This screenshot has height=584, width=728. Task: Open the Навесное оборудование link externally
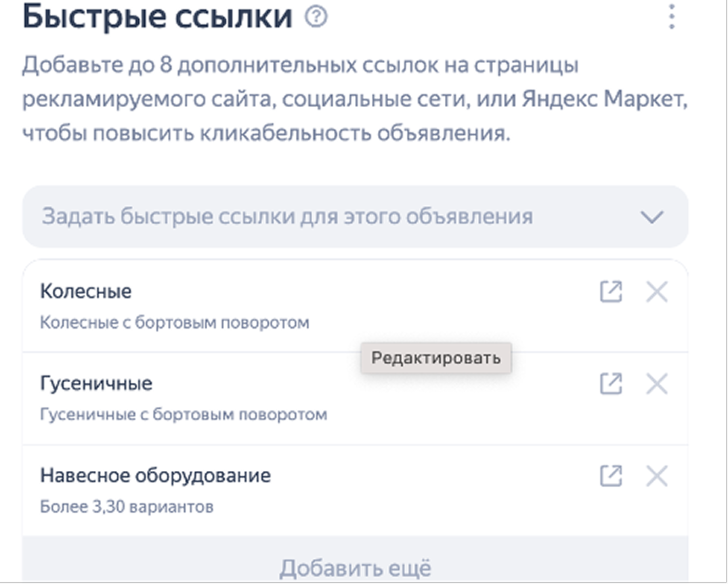click(x=611, y=476)
